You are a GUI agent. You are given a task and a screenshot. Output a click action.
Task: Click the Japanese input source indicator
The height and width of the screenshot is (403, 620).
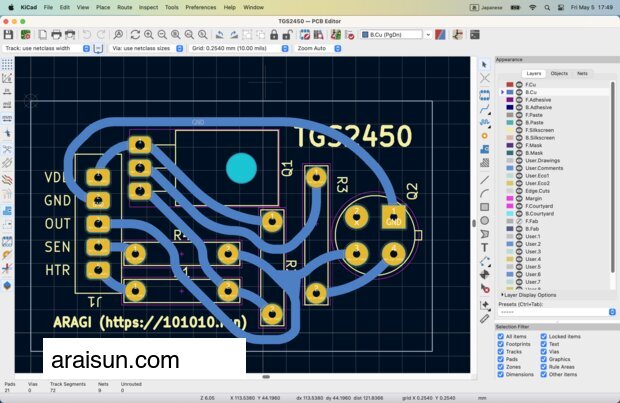point(486,7)
